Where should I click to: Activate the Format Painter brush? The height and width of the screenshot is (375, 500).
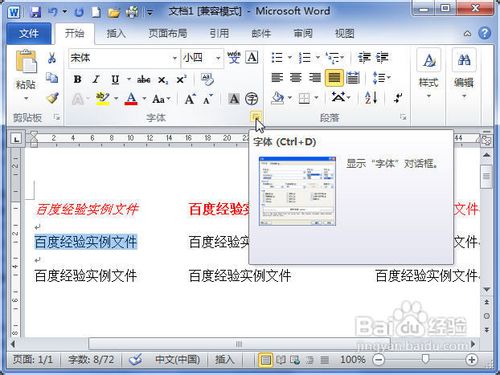tap(52, 98)
